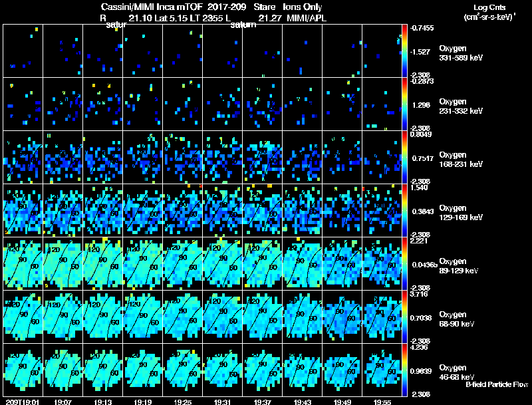Select the 19:25 panel of Oxygen 331-589 keV
The height and width of the screenshot is (405, 532).
tap(182, 51)
